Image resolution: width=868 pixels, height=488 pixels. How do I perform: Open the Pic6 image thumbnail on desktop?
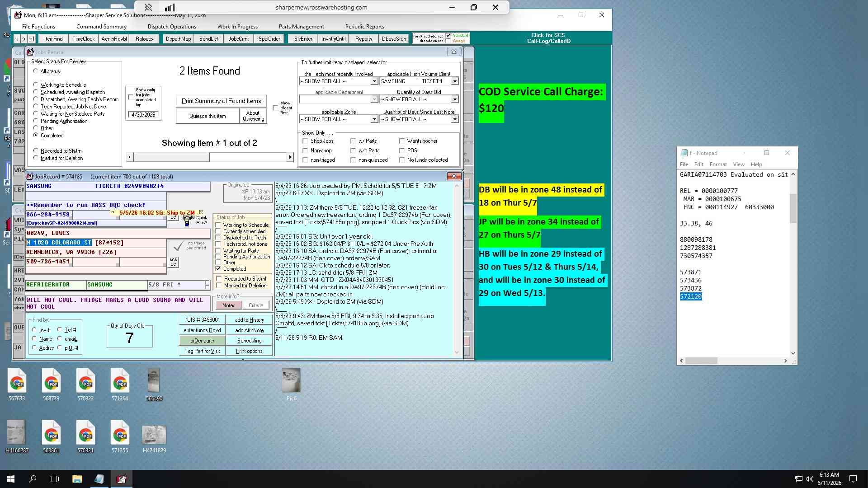pos(291,385)
